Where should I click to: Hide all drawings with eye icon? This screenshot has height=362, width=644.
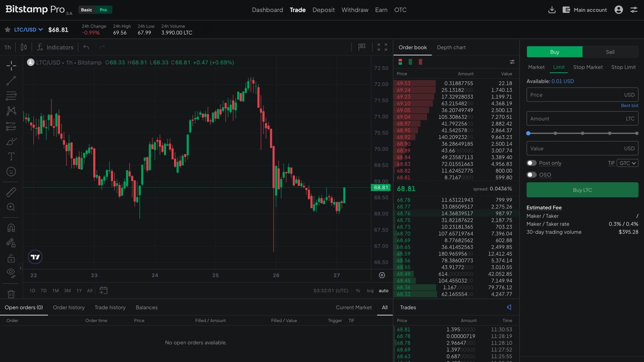click(x=11, y=273)
